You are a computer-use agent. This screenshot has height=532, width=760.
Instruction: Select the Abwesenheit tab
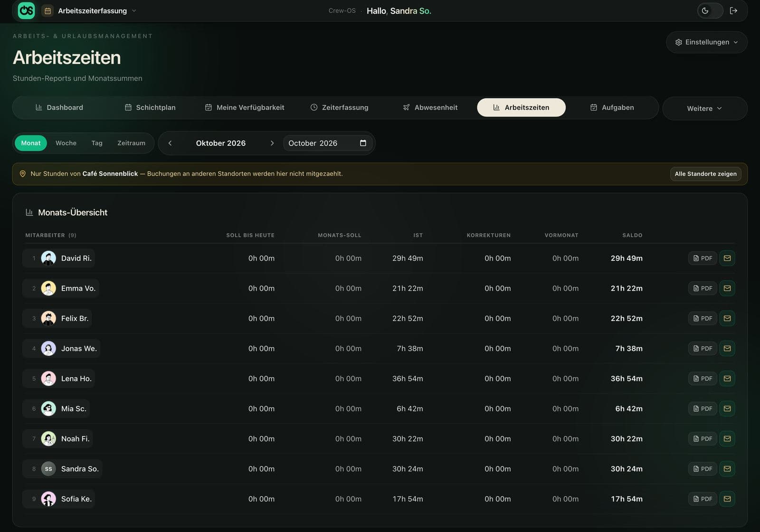pos(430,107)
